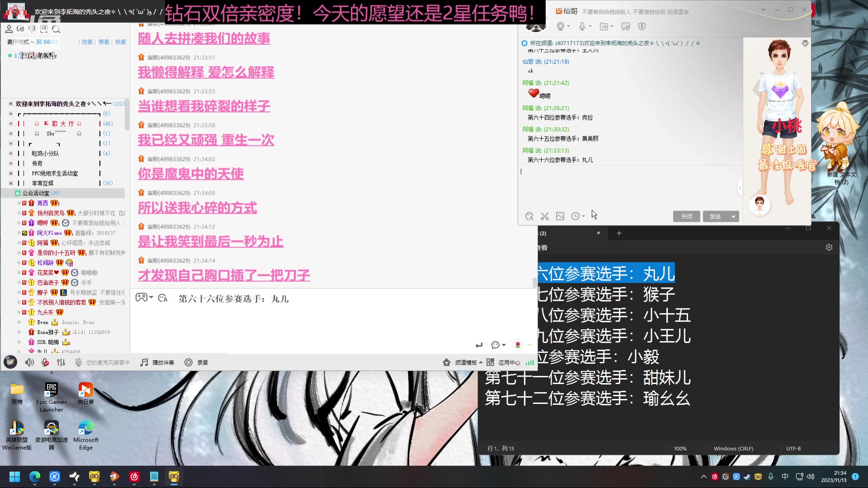This screenshot has width=868, height=488.
Task: Start a video call in the 仙哥 chat window
Action: point(561,26)
